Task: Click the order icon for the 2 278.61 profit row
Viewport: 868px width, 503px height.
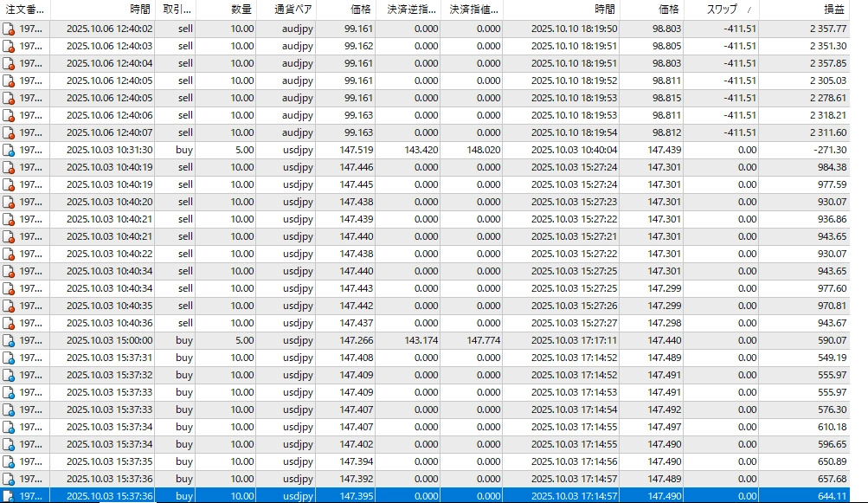Action: click(9, 98)
